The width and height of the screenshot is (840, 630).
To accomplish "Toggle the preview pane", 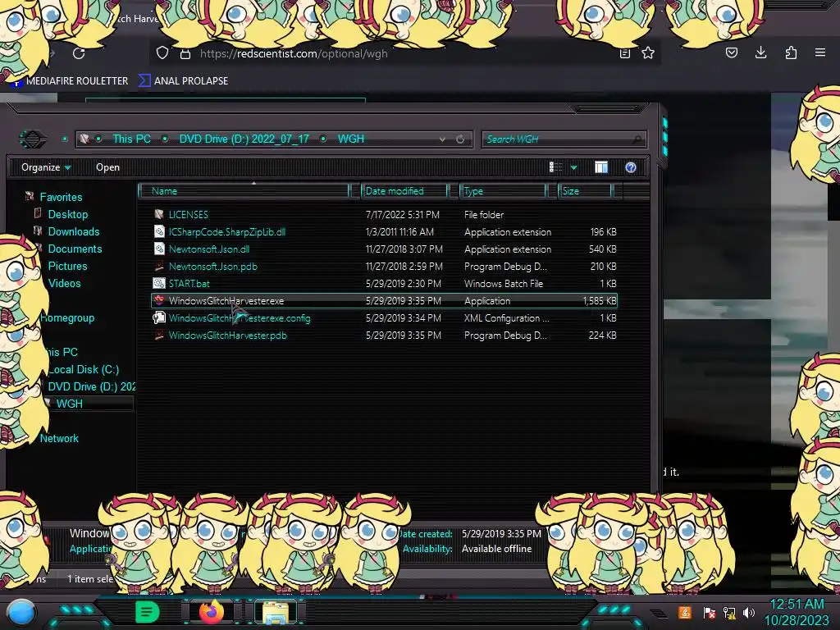I will pyautogui.click(x=601, y=167).
